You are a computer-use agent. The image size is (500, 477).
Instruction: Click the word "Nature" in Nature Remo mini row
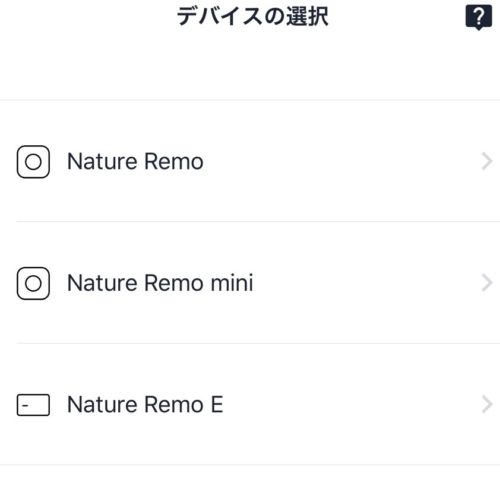pos(102,283)
